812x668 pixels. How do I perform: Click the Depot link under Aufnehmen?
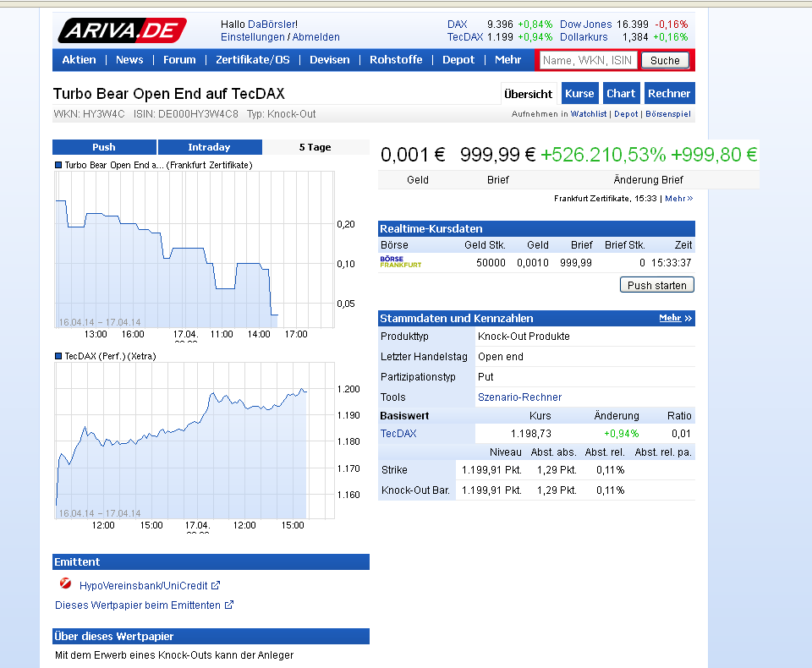(626, 114)
